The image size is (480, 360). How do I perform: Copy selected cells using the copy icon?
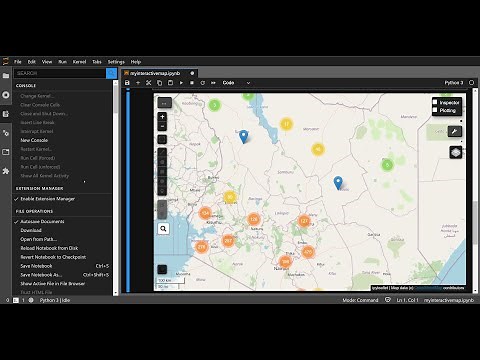pos(159,83)
